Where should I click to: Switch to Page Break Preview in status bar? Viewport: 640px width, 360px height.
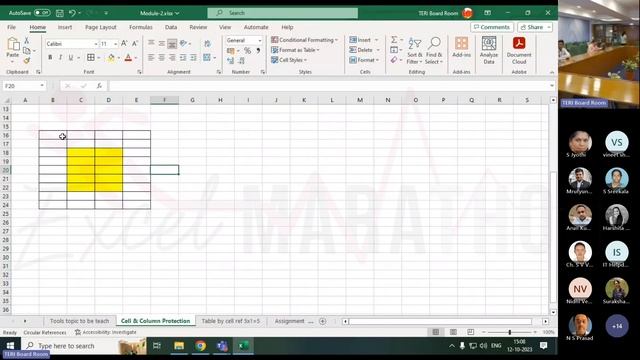point(470,332)
